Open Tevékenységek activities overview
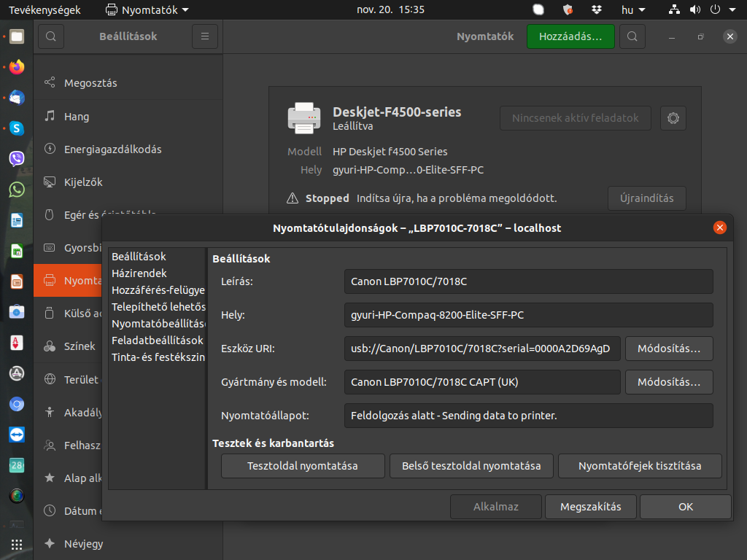 (44, 9)
